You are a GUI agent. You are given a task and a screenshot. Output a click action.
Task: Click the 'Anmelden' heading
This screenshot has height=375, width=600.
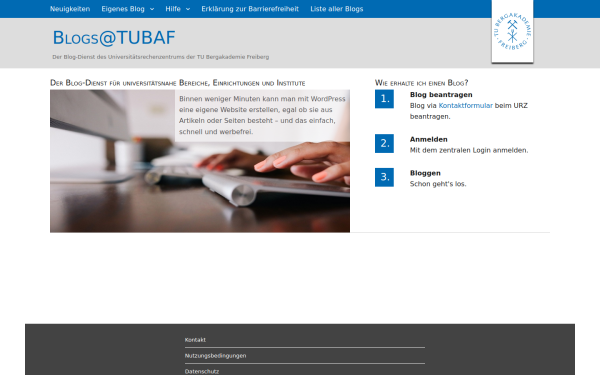429,139
